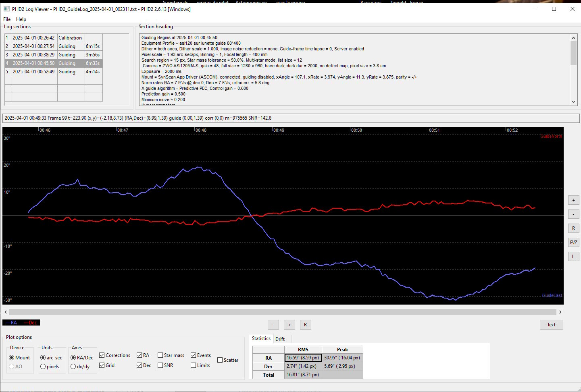Select the Guiding 6m33s log section

pos(54,63)
